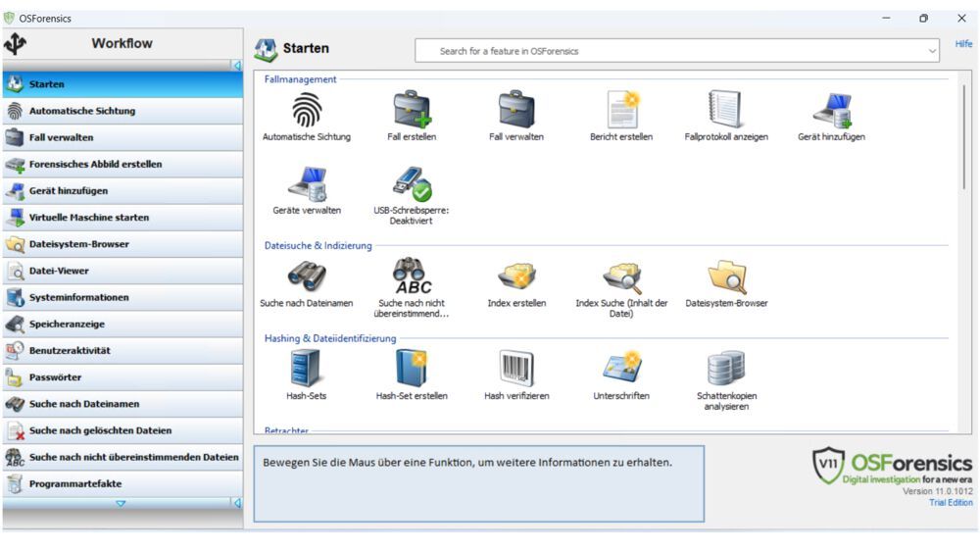The height and width of the screenshot is (551, 980).
Task: Click the Trial Edition link
Action: (x=951, y=503)
